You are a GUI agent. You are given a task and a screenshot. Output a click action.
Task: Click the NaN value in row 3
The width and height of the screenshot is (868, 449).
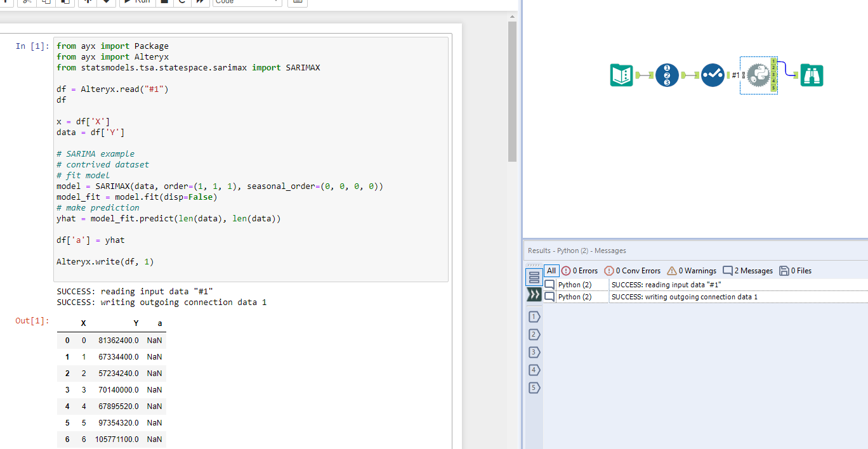(x=154, y=390)
